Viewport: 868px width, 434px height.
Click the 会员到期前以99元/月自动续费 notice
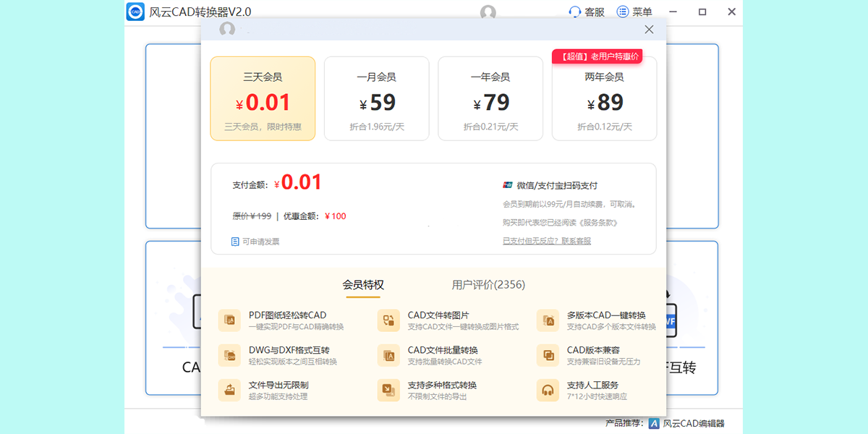(x=569, y=205)
